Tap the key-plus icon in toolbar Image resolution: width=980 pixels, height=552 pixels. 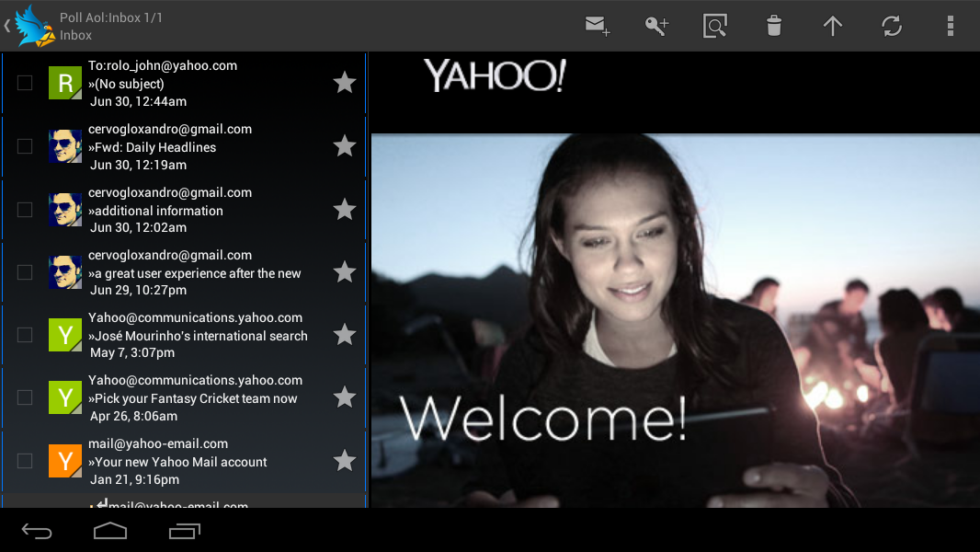tap(656, 27)
